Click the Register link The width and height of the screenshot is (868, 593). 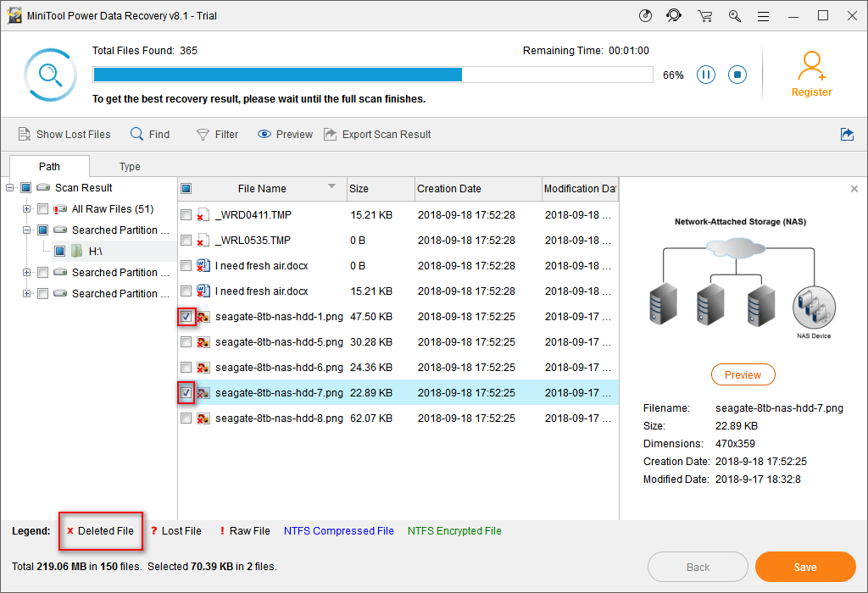(811, 92)
